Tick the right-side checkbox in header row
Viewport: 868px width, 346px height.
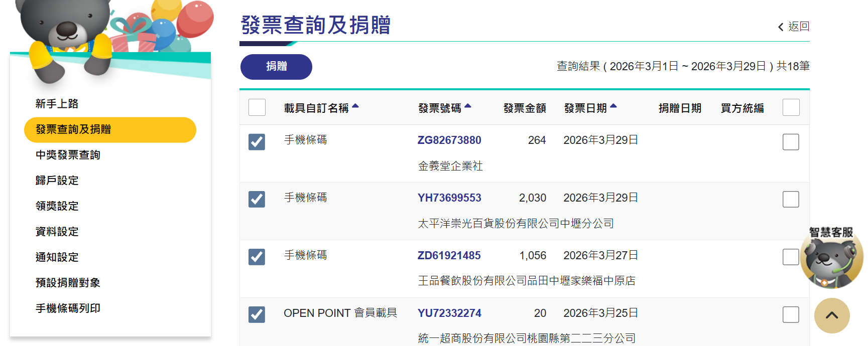[x=791, y=107]
